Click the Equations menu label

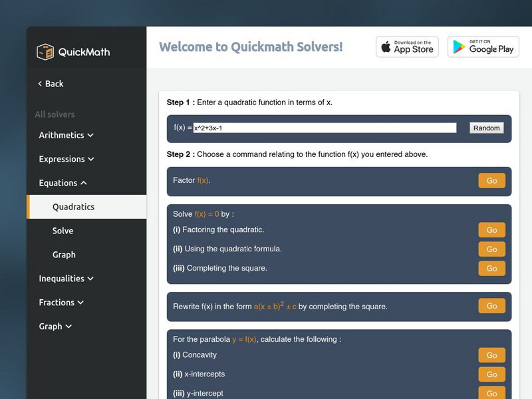(58, 183)
